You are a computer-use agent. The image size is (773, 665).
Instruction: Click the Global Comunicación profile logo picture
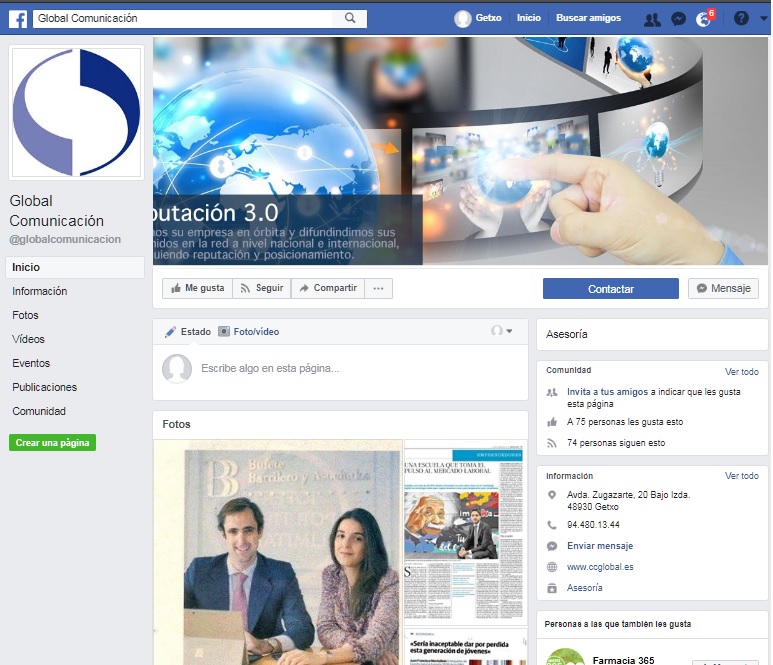click(x=76, y=112)
